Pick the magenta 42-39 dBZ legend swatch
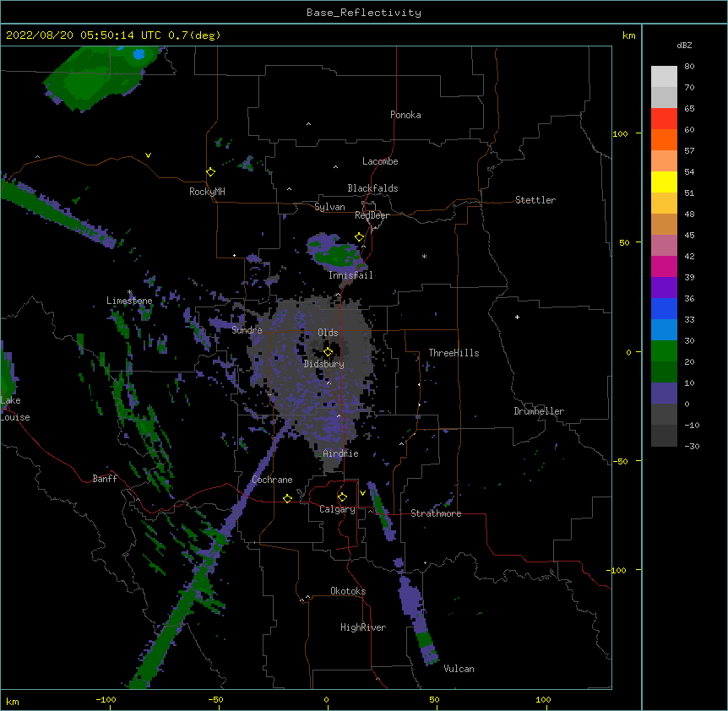Screen dimensions: 728x711 [x=664, y=266]
